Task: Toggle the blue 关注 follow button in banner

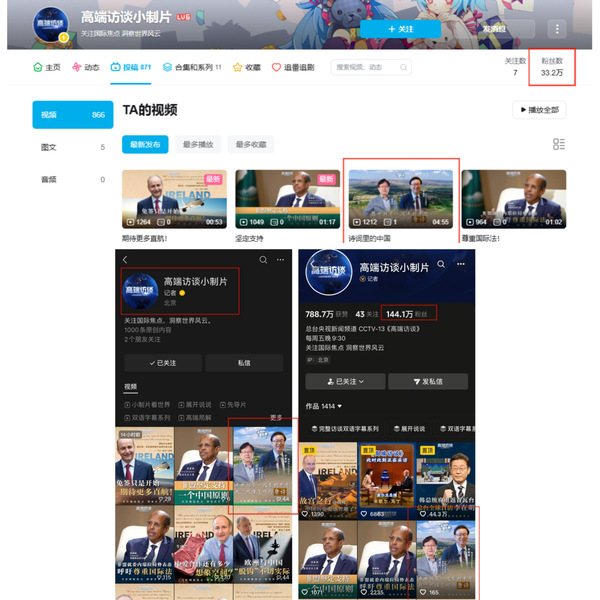Action: click(400, 29)
